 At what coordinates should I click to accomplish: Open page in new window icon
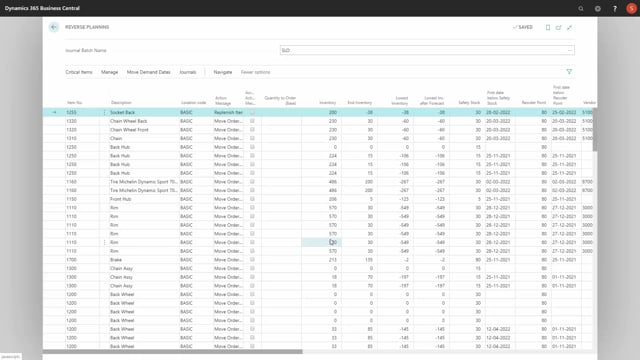tap(558, 27)
